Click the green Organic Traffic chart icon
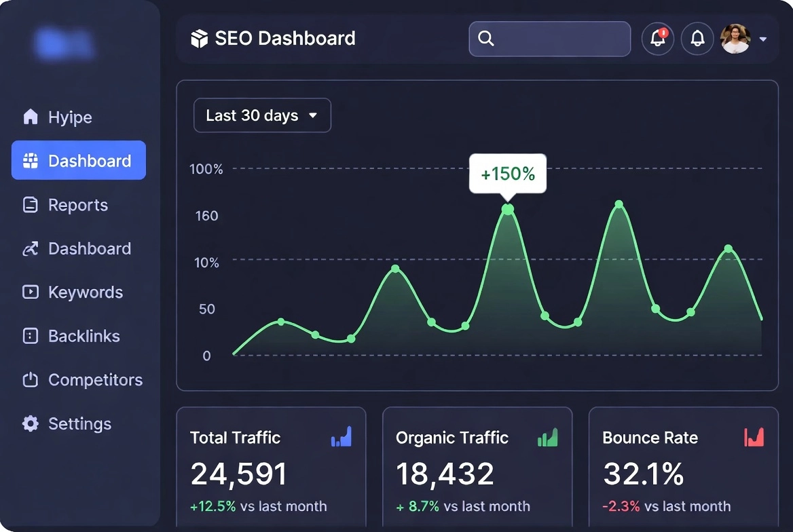Image resolution: width=793 pixels, height=532 pixels. click(547, 437)
